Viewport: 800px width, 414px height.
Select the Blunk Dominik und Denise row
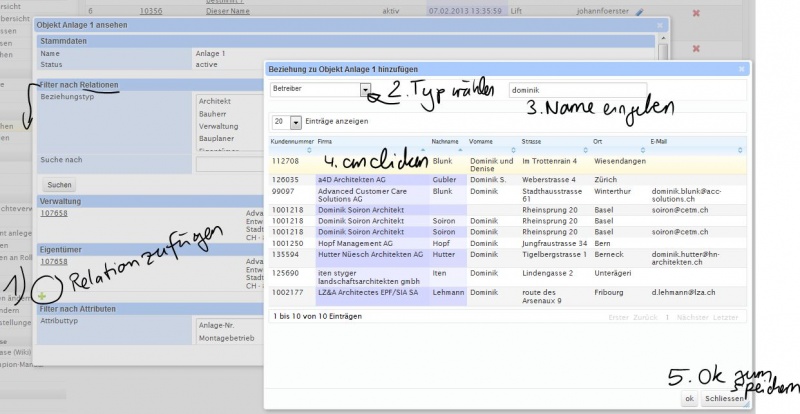[507, 164]
